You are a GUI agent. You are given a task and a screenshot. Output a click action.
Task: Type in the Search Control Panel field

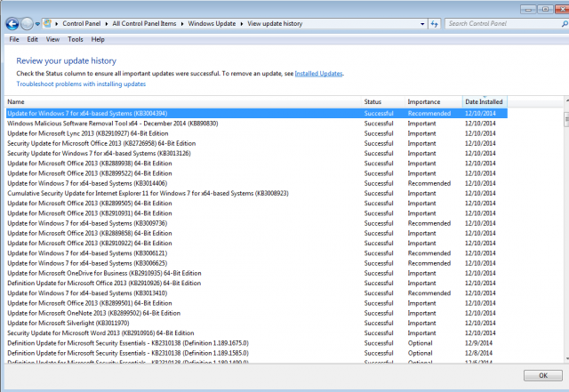(496, 24)
